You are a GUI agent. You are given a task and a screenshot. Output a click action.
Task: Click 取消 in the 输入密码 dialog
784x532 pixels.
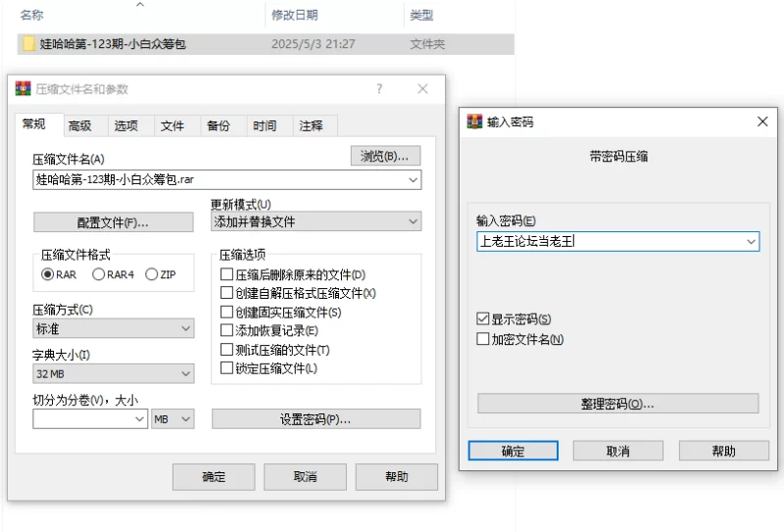coord(618,451)
